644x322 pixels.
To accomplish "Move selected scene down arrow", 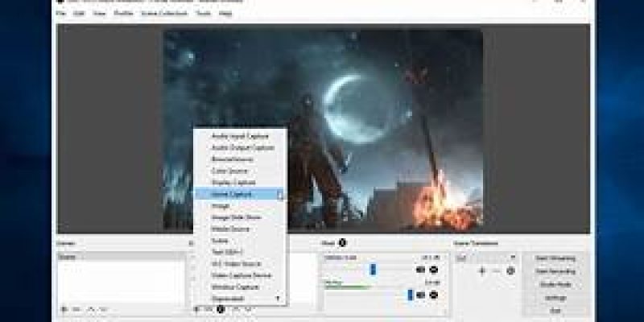I will pyautogui.click(x=104, y=309).
